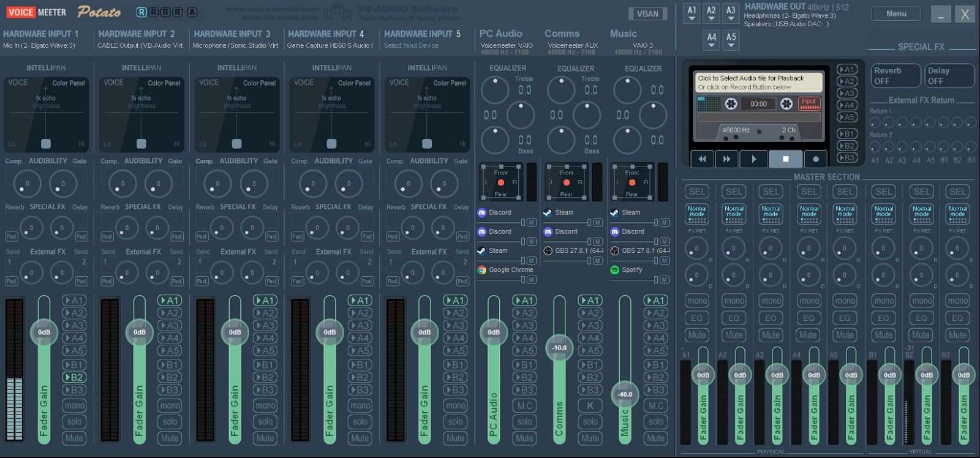Solo Hardware Input 2 strip
This screenshot has height=458, width=980.
click(x=170, y=421)
